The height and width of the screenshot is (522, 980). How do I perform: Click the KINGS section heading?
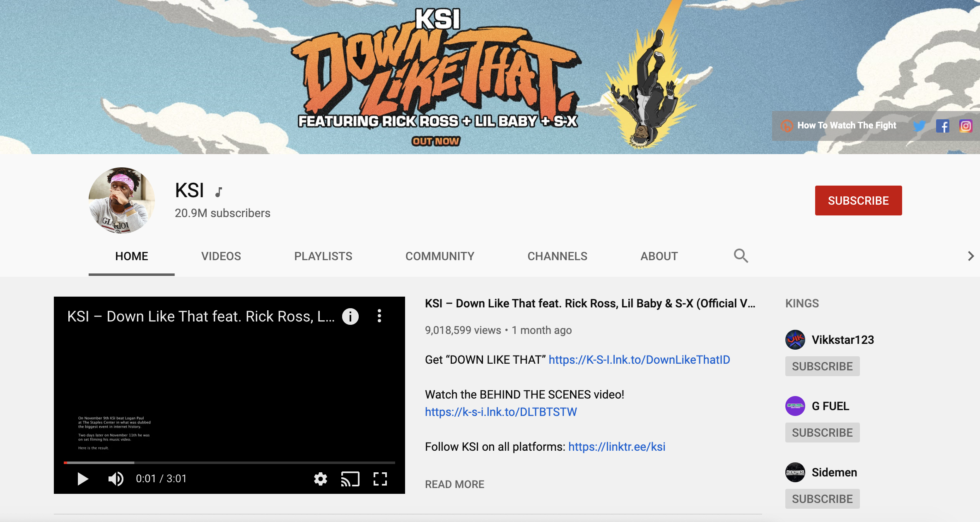coord(802,303)
